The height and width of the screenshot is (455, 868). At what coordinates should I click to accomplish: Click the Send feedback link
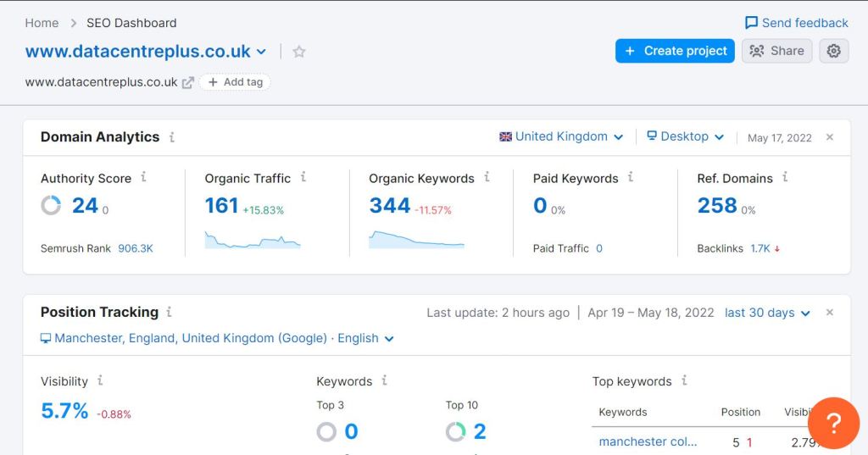coord(796,23)
